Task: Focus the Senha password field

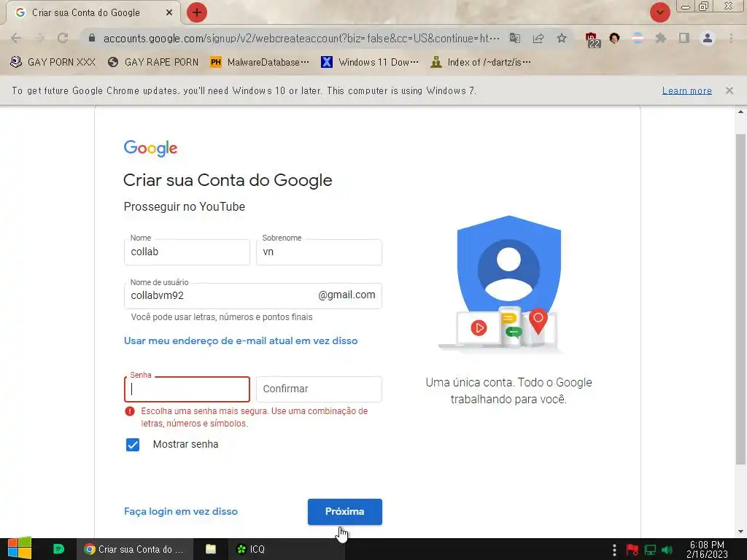Action: (x=187, y=389)
